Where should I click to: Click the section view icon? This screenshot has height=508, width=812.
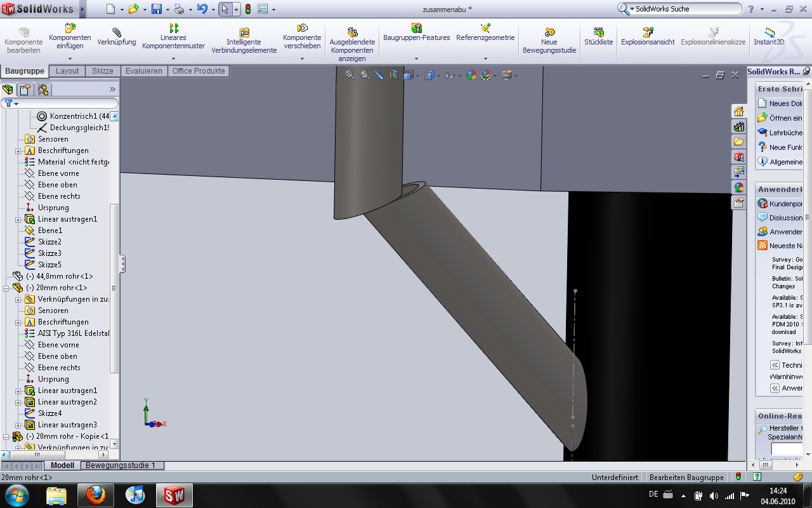(x=394, y=75)
